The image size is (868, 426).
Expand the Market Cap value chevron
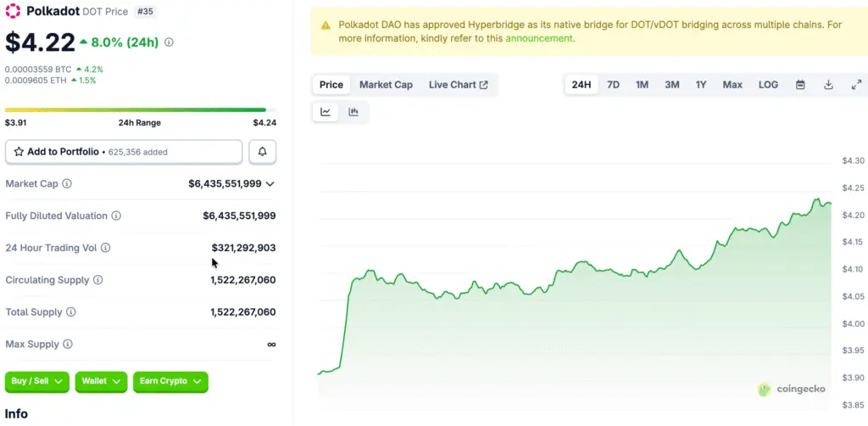[x=270, y=184]
